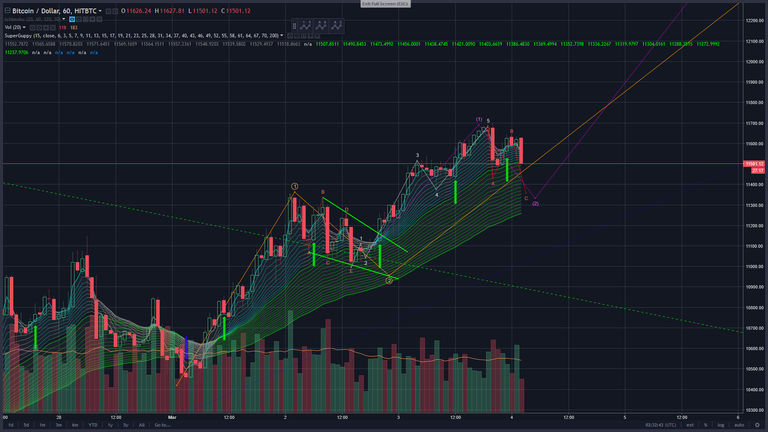The height and width of the screenshot is (432, 768).
Task: Show All available chart history
Action: (142, 425)
